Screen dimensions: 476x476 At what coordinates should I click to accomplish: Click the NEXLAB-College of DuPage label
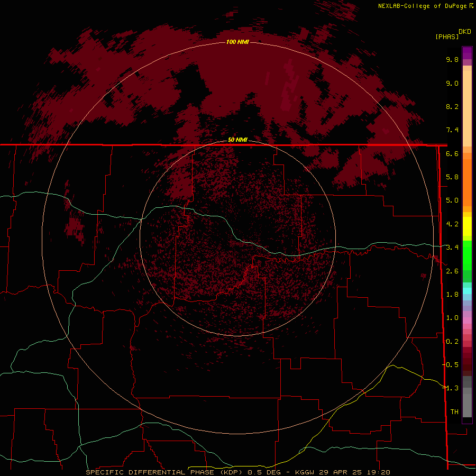423,6
